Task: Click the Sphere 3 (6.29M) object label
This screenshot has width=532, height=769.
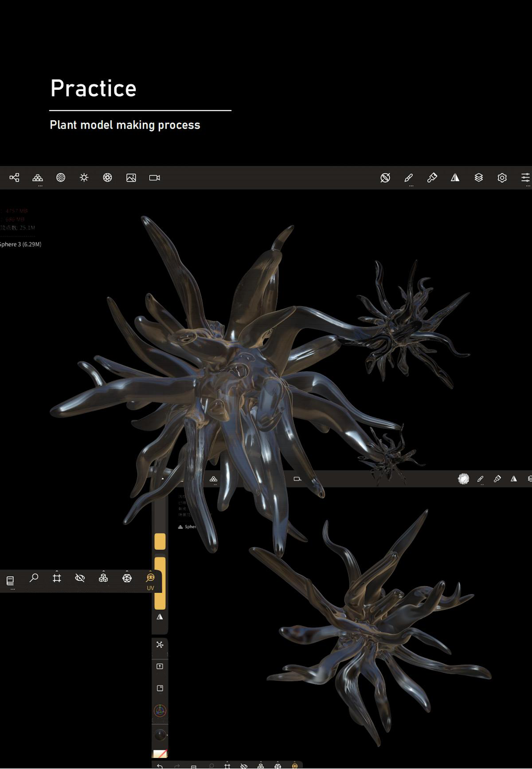Action: coord(20,244)
